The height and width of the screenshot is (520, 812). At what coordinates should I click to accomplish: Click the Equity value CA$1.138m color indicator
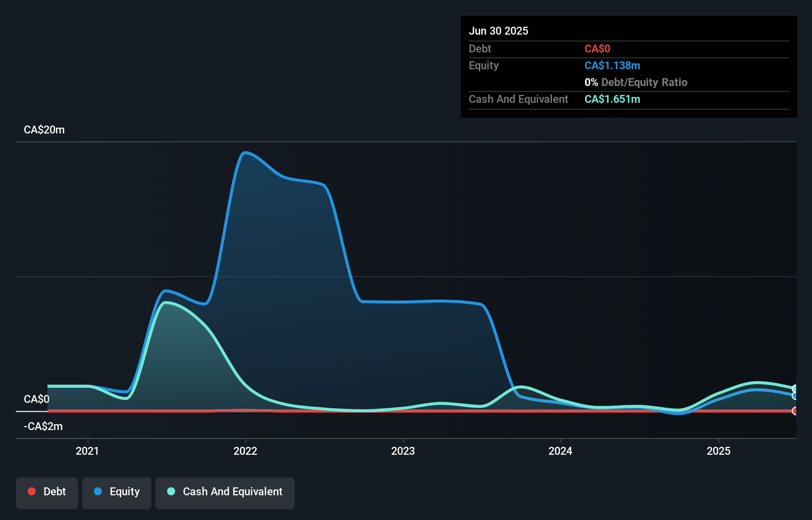(x=612, y=65)
